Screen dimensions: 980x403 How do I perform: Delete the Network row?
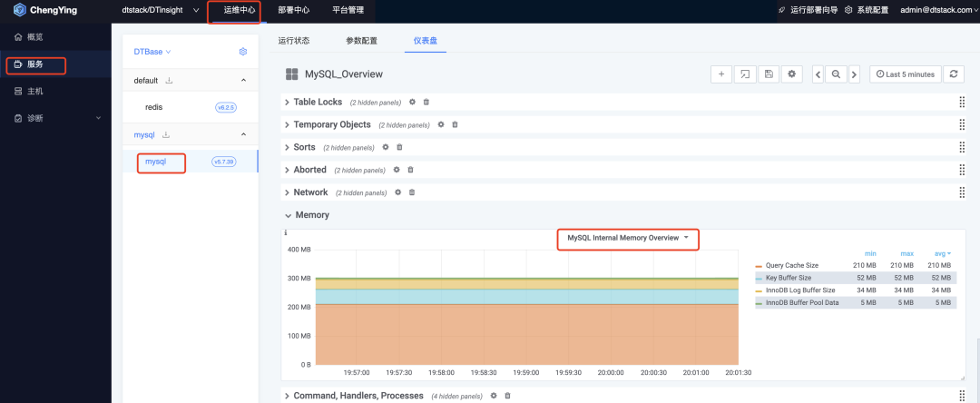(412, 192)
